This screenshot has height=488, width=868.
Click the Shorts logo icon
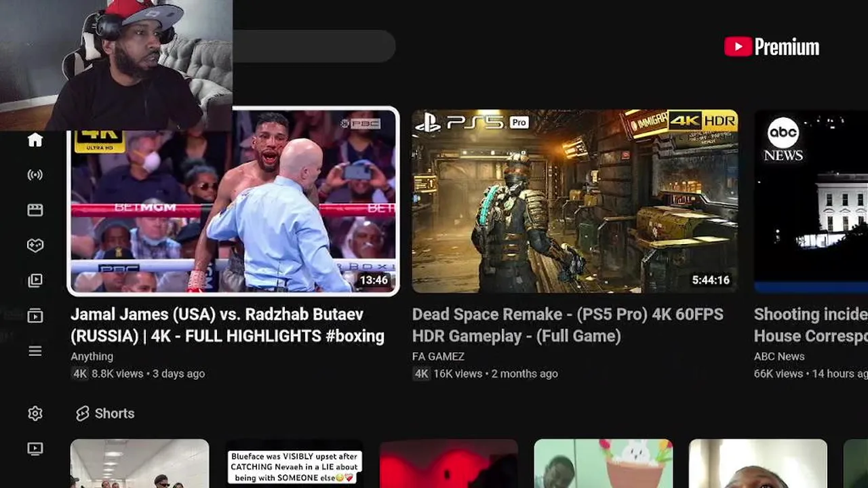83,413
